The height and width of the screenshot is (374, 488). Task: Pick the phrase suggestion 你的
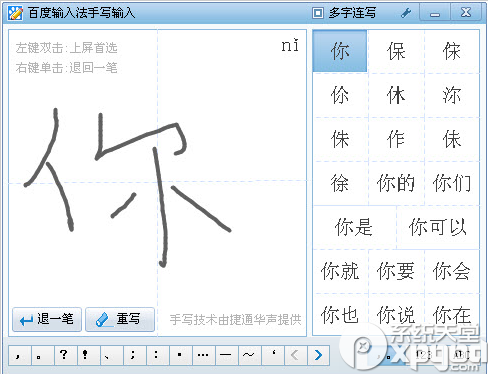[396, 183]
